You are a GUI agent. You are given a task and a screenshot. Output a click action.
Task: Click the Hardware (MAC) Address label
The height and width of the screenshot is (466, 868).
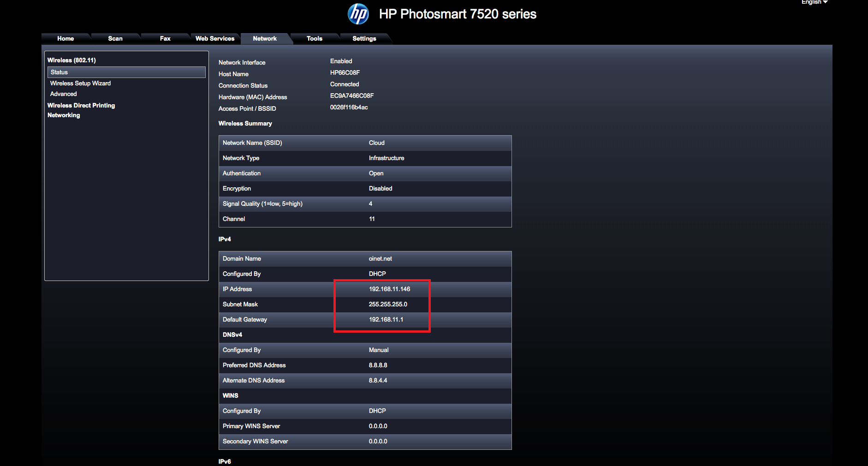pyautogui.click(x=253, y=97)
